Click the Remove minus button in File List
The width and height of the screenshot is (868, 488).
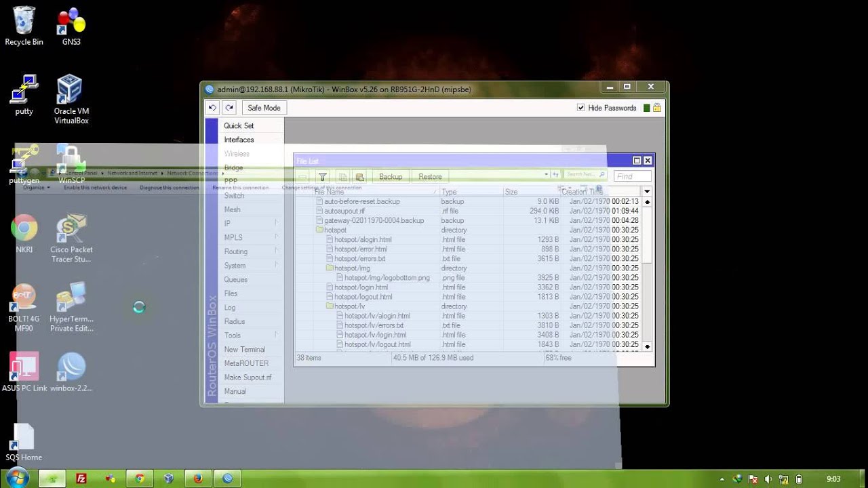click(x=303, y=176)
